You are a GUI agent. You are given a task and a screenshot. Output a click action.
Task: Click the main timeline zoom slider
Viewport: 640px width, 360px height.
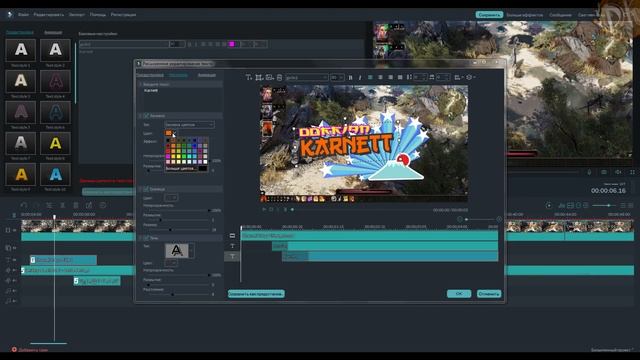604,205
